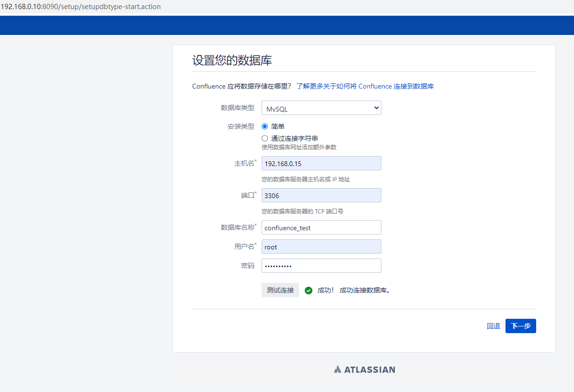Open the database type MySQL dropdown

coord(321,108)
